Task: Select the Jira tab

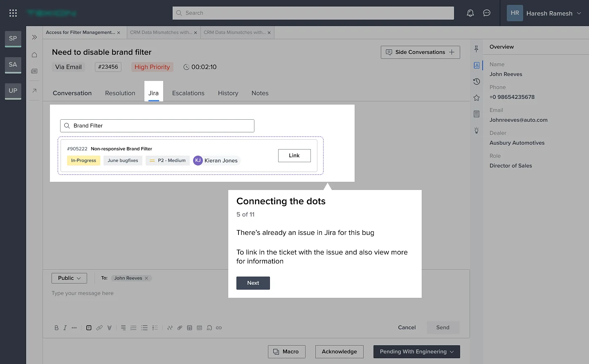Action: coord(154,93)
